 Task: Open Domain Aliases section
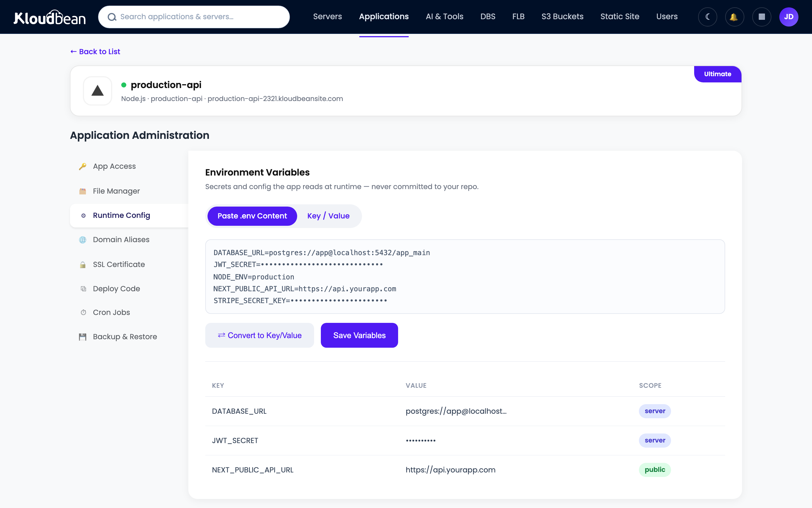(129, 240)
